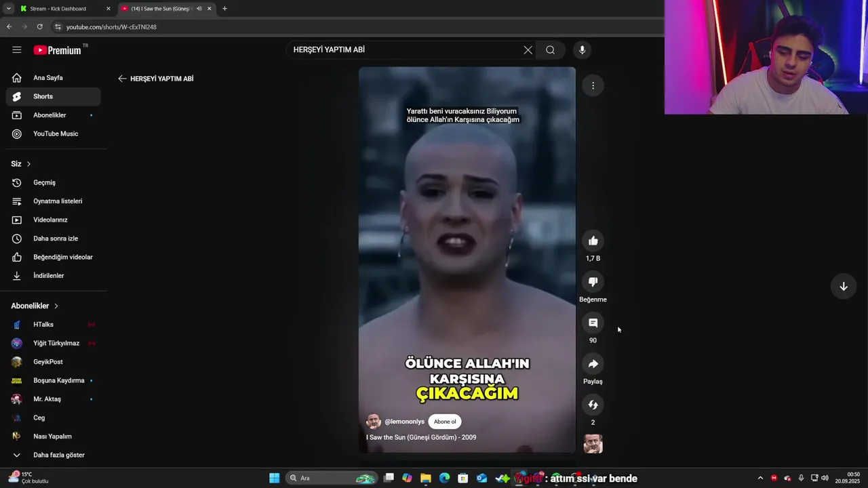Go to Ana Sayfa in sidebar
This screenshot has width=868, height=488.
pos(53,78)
